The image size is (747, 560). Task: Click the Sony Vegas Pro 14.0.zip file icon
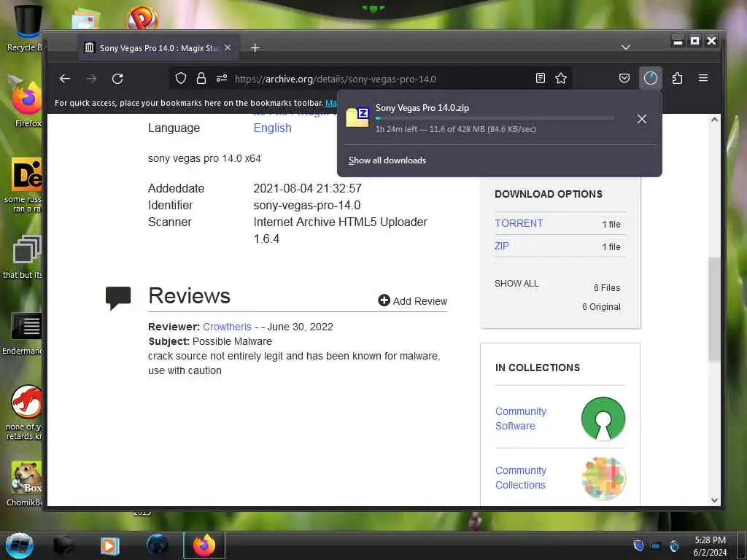pos(357,117)
